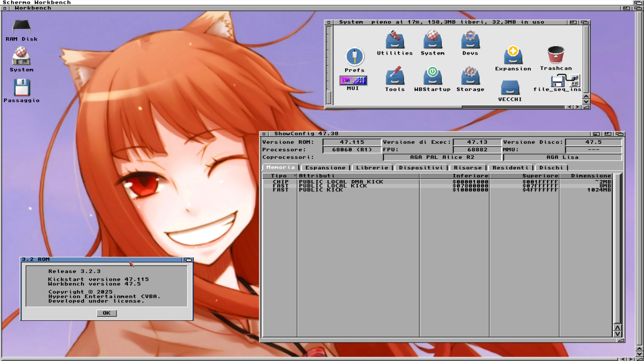
Task: Select the Devs drawer icon
Action: pyautogui.click(x=470, y=43)
